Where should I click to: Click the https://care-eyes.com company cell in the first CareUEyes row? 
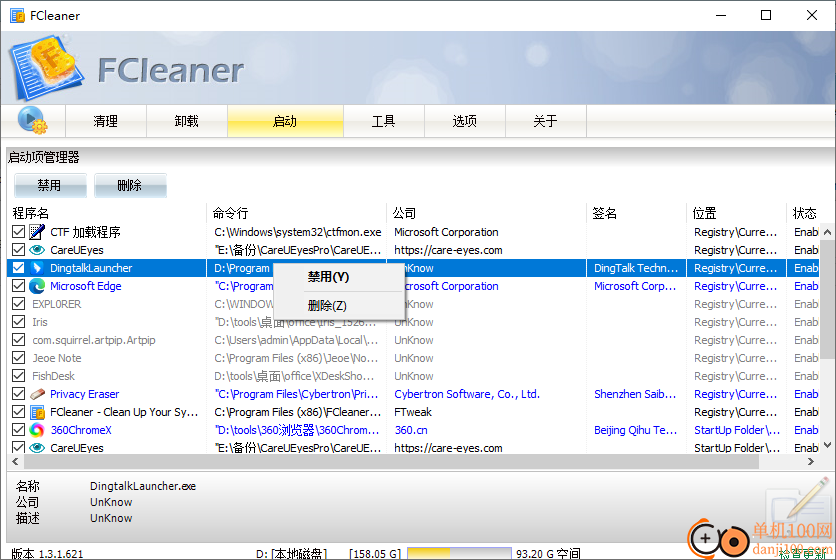click(x=448, y=250)
